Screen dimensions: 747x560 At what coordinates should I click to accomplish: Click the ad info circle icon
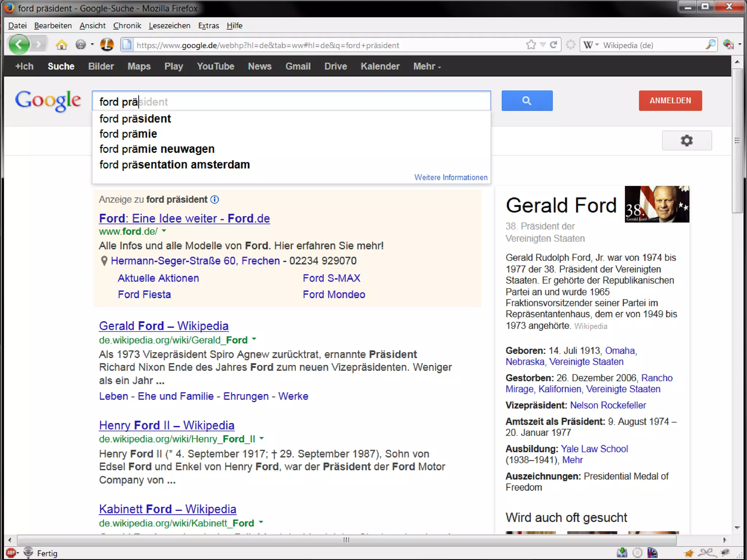tap(215, 199)
